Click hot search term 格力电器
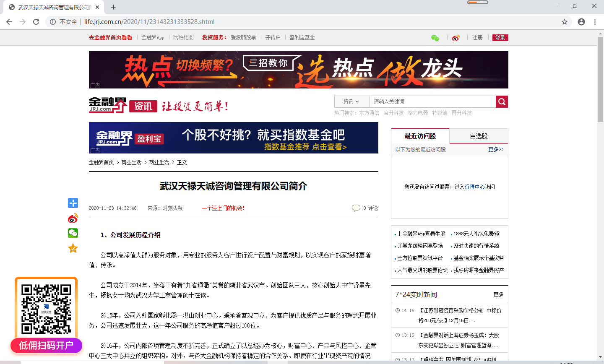604x364 pixels. point(418,113)
